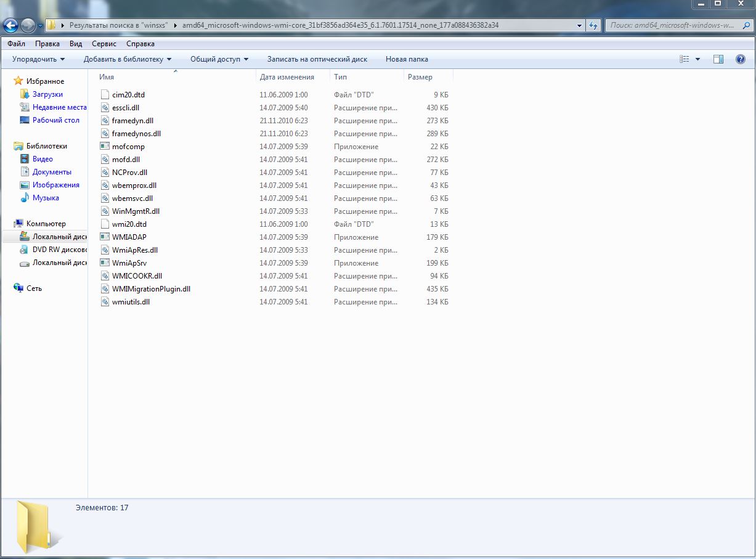Open the Правка menu
This screenshot has height=559, width=756.
click(47, 44)
